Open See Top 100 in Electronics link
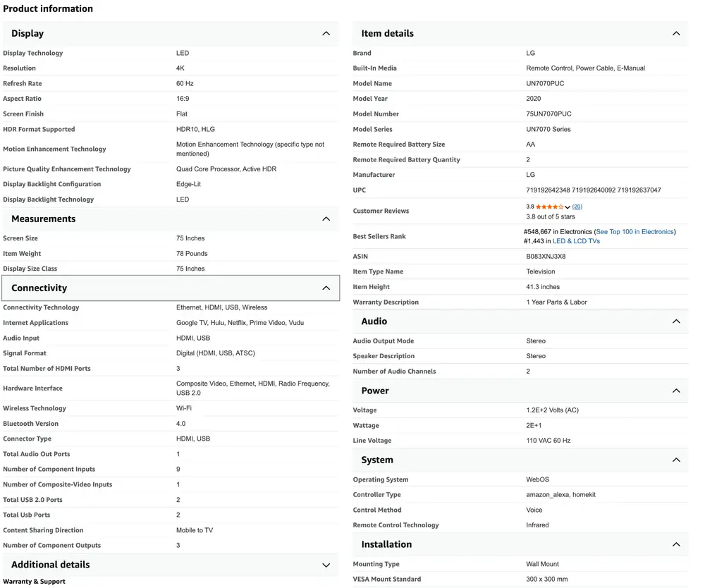The width and height of the screenshot is (705, 588). pyautogui.click(x=634, y=232)
